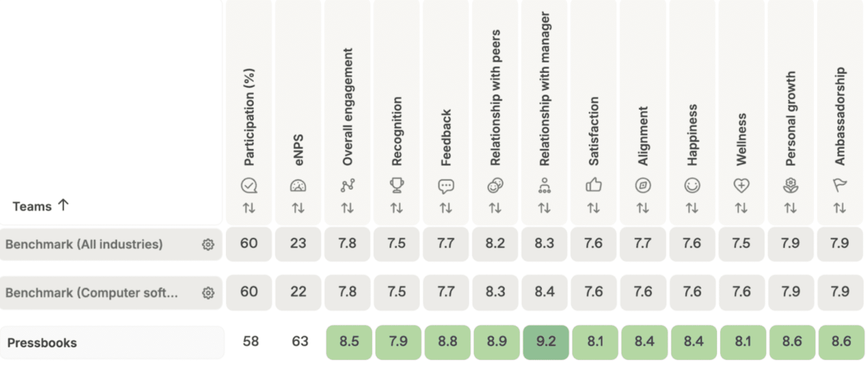Click the Benchmark (All industries) row label

84,244
